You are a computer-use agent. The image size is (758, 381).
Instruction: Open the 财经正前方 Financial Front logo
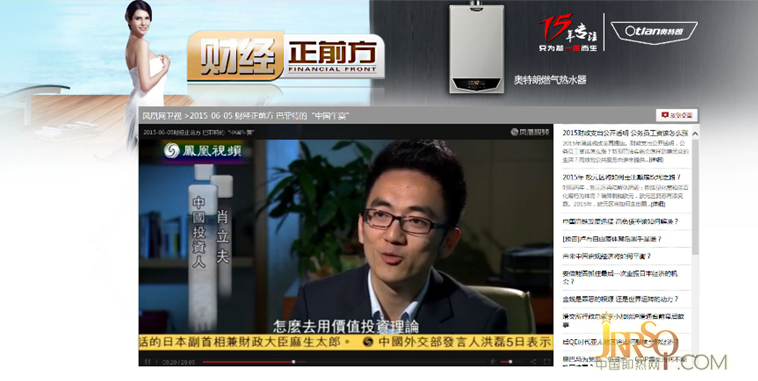(285, 56)
